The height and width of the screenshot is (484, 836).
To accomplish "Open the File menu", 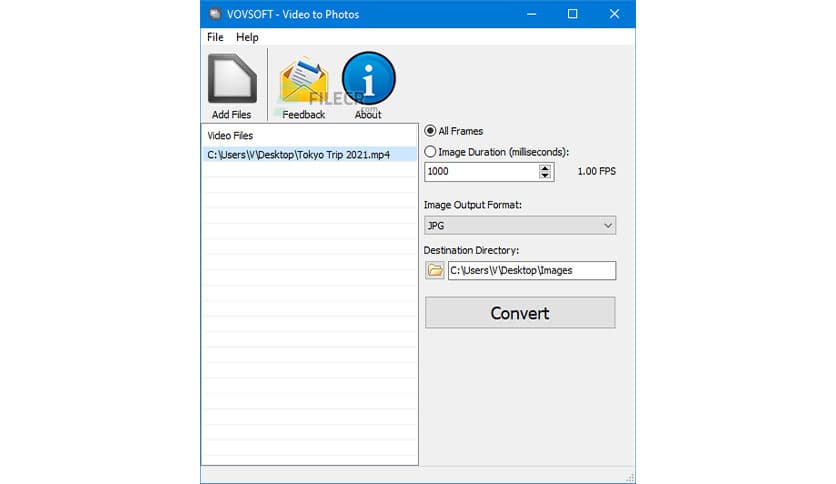I will (x=215, y=37).
